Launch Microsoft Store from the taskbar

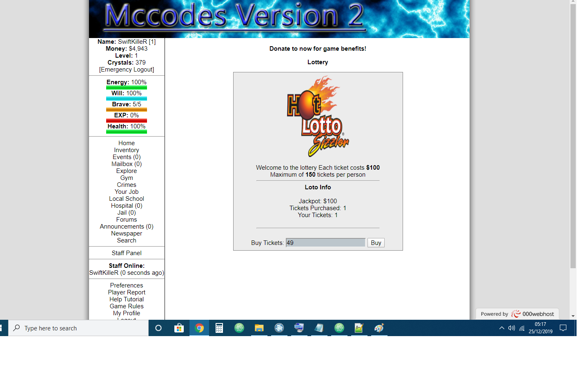pyautogui.click(x=179, y=328)
